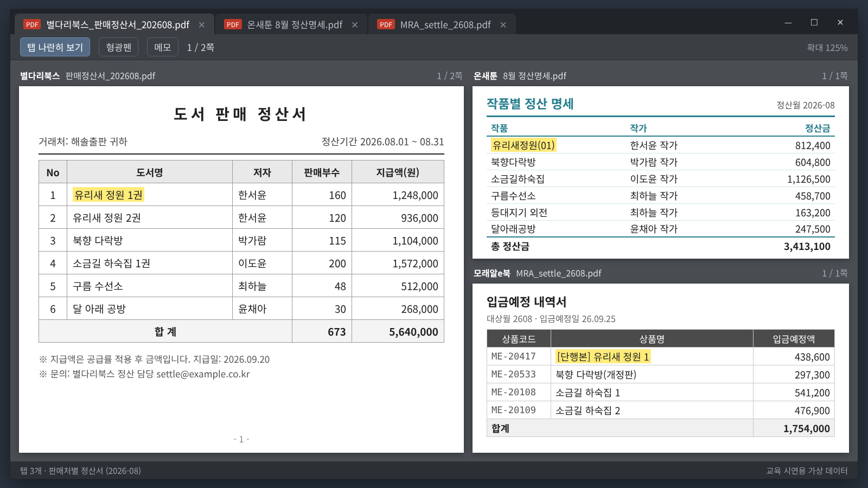The width and height of the screenshot is (868, 488).
Task: Click highlighted 유리새정원(01) in 온새튼 pane
Action: pyautogui.click(x=524, y=145)
